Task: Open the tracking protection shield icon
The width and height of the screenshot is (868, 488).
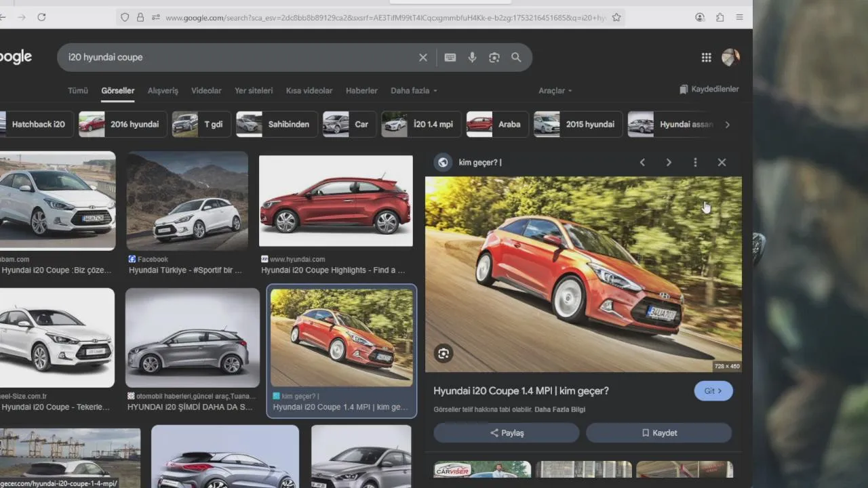Action: coord(125,18)
